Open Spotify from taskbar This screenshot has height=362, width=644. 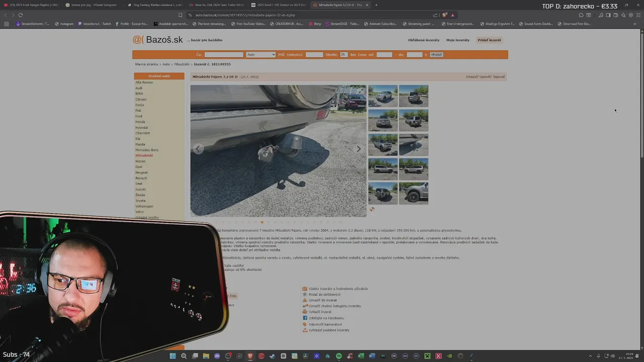(339, 356)
